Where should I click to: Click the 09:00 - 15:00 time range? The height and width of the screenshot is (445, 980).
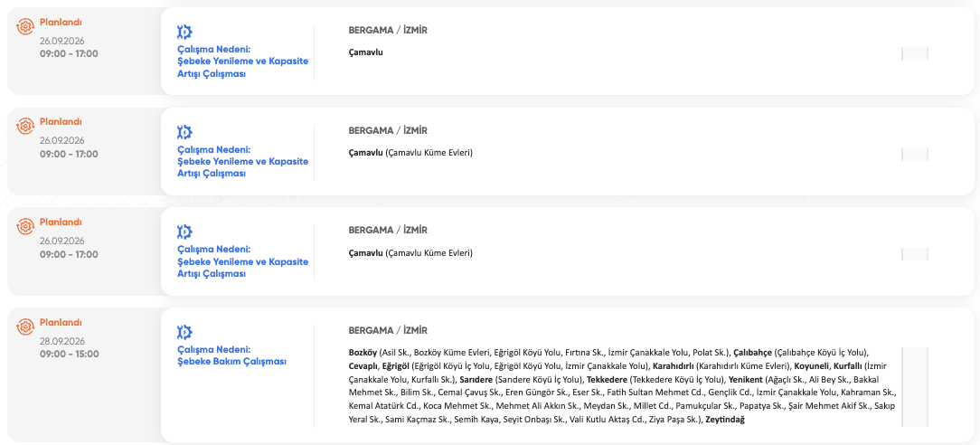(70, 354)
